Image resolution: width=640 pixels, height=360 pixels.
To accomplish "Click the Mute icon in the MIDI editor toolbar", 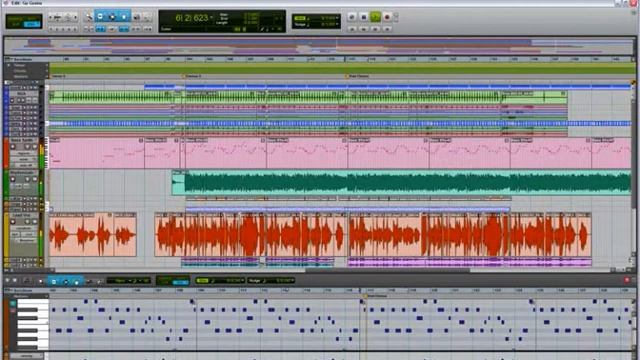I will click(x=15, y=280).
